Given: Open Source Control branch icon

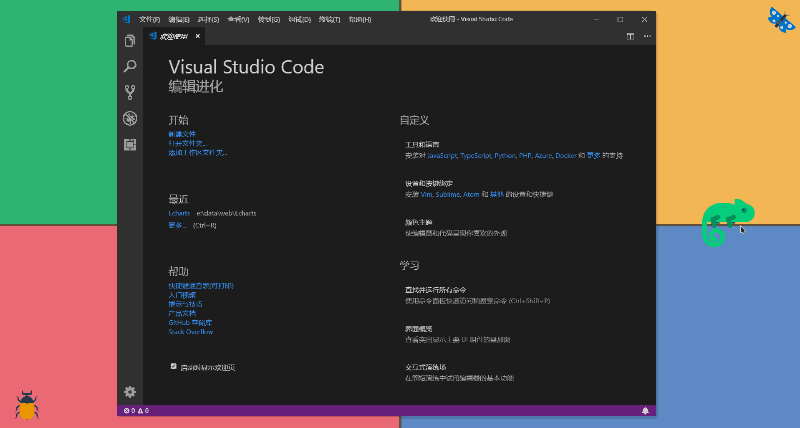Looking at the screenshot, I should (x=130, y=92).
